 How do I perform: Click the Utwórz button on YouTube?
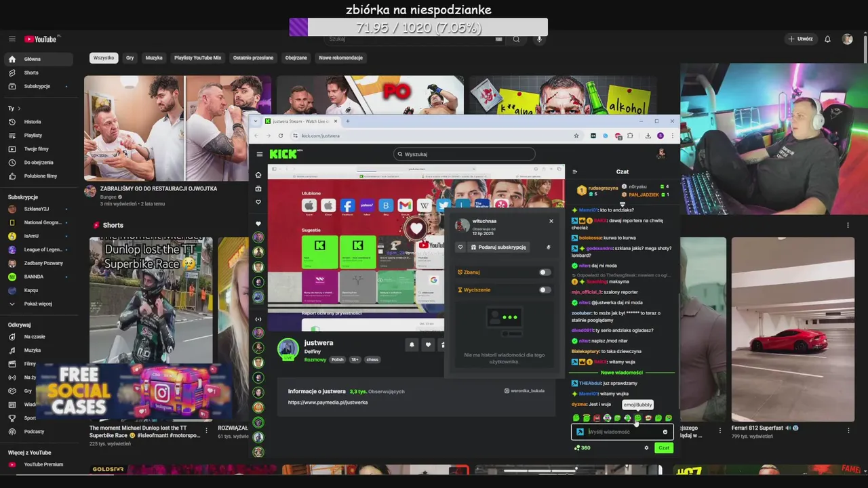(x=800, y=39)
